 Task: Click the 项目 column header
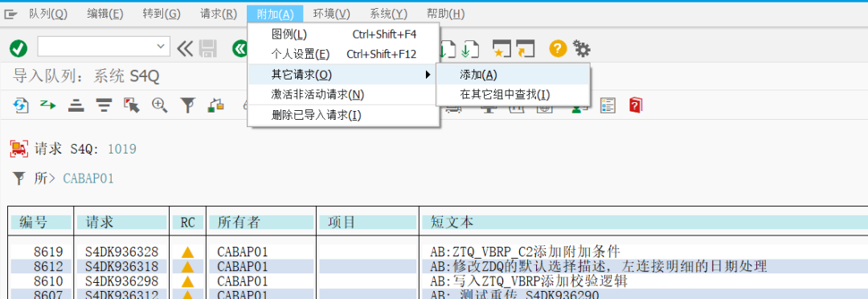click(x=368, y=223)
